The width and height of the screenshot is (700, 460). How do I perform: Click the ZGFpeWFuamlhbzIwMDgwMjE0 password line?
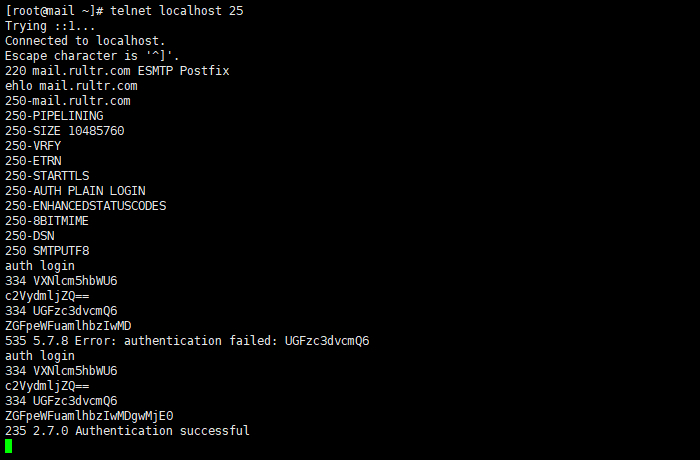point(89,416)
